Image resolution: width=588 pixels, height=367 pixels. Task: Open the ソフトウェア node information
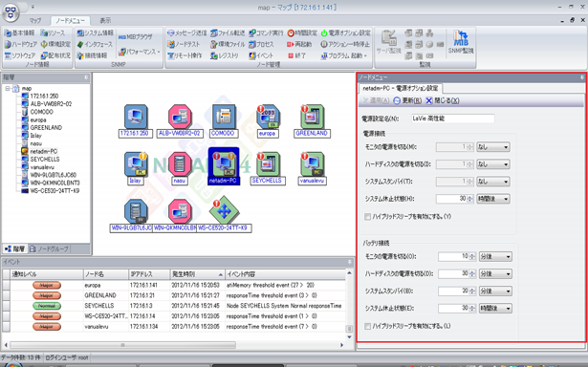point(20,55)
